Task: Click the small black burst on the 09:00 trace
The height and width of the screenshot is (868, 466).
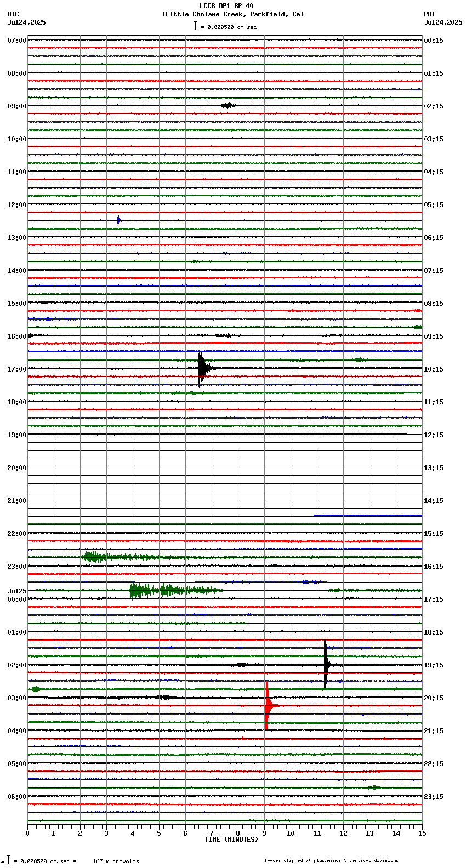Action: [229, 105]
